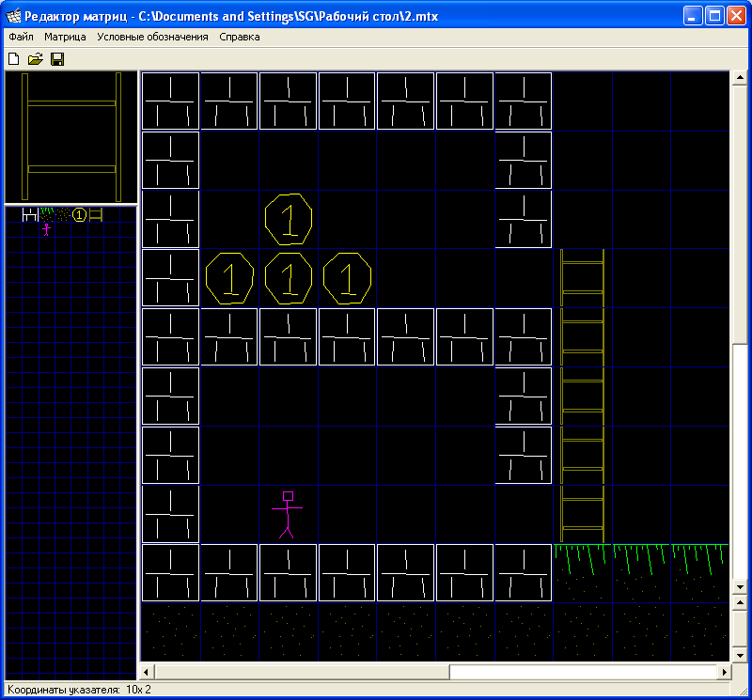Viewport: 752px width, 700px height.
Task: Create a new matrix file
Action: pos(14,59)
